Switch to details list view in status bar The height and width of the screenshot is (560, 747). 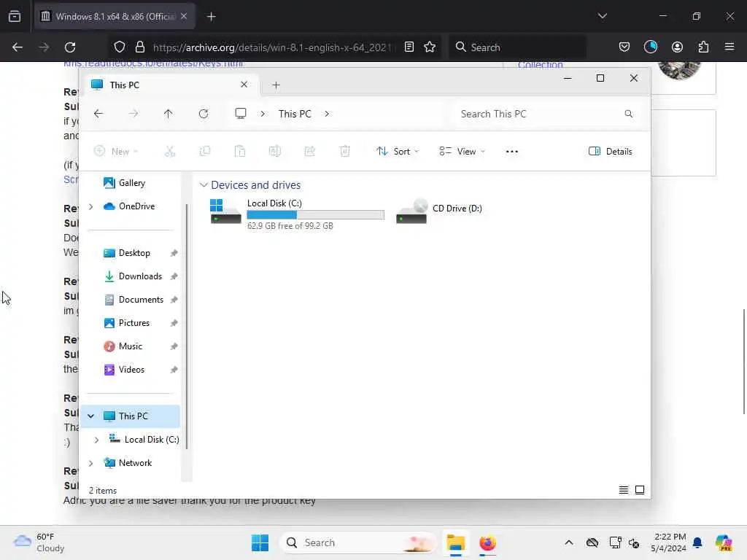[x=623, y=490]
